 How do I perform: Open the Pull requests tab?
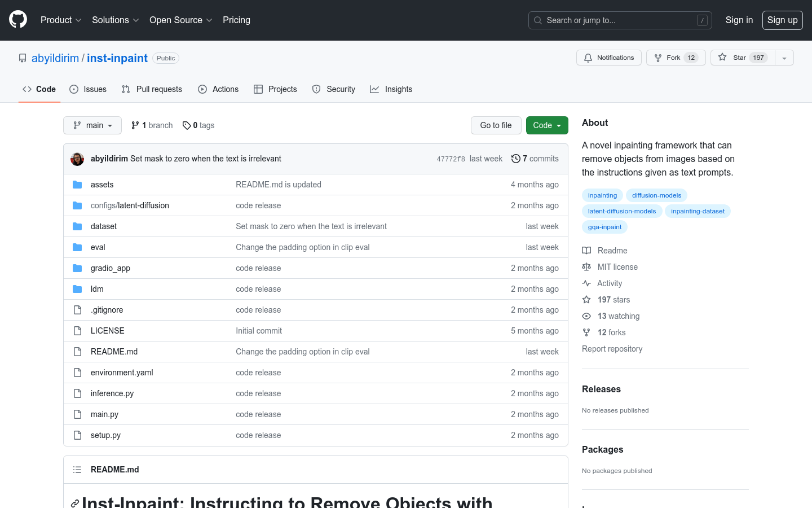pos(152,89)
